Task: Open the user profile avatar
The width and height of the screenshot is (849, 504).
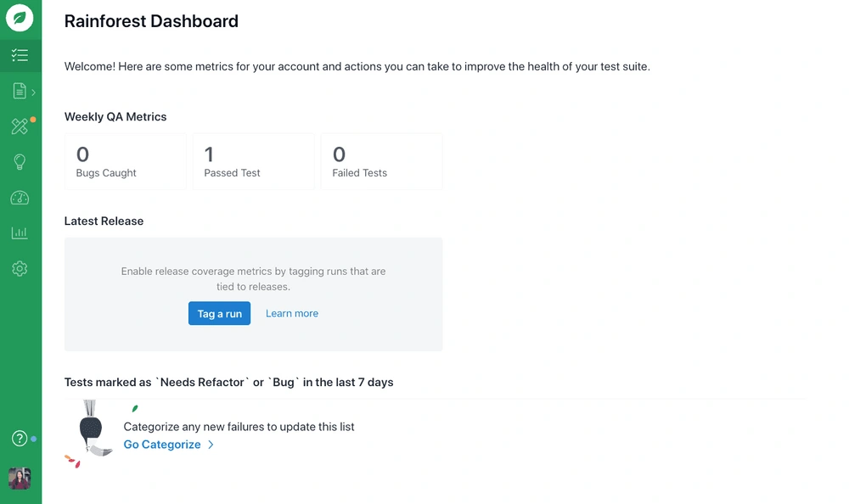Action: pyautogui.click(x=20, y=479)
